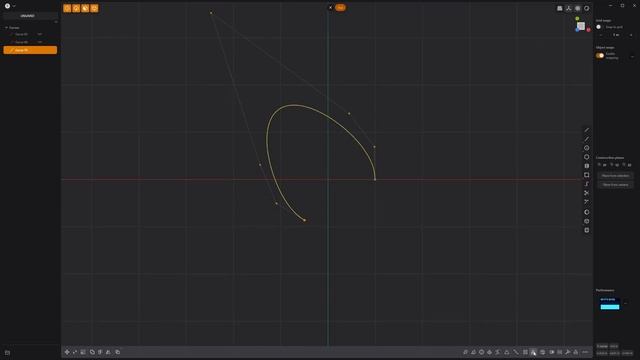The image size is (640, 360).
Task: Increase the grid size with plus stepper
Action: (x=631, y=35)
